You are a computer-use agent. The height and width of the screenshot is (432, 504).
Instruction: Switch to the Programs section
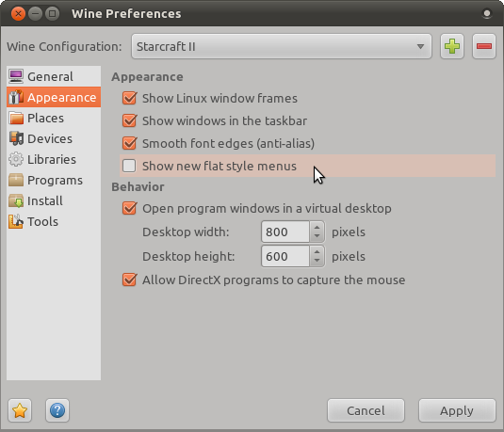[x=54, y=180]
